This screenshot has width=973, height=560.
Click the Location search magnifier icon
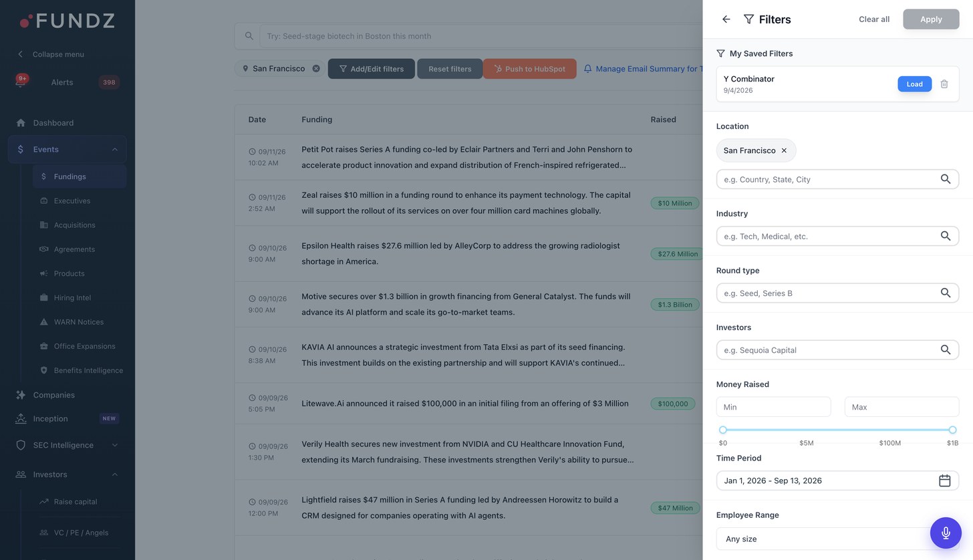pos(946,179)
